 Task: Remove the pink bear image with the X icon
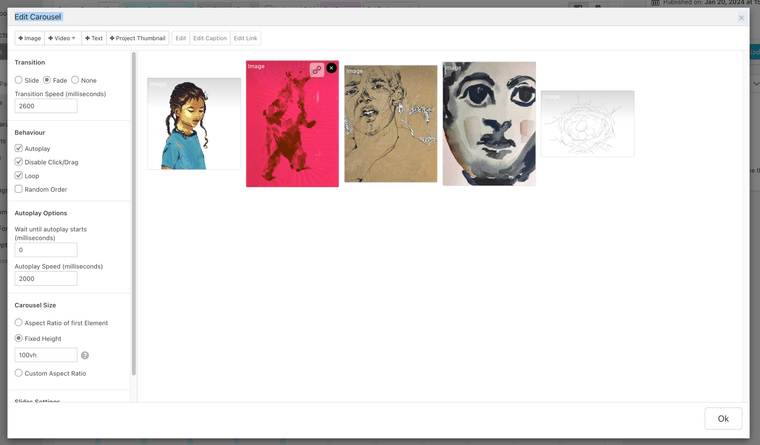331,69
